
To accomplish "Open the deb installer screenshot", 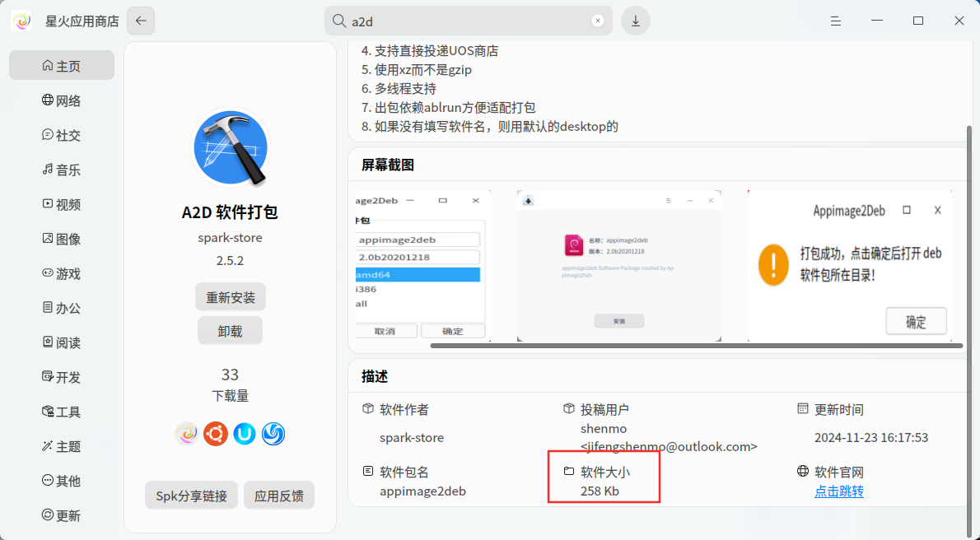I will tap(618, 266).
